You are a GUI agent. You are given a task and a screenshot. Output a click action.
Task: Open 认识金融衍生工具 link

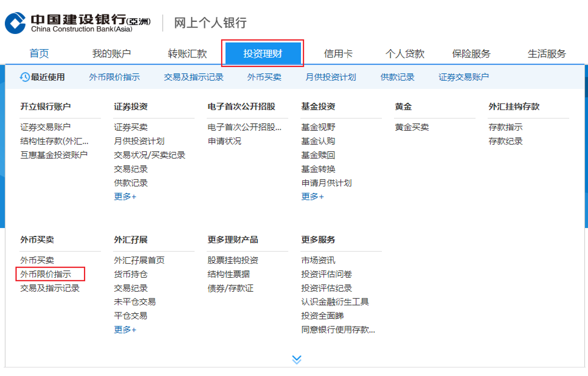335,302
